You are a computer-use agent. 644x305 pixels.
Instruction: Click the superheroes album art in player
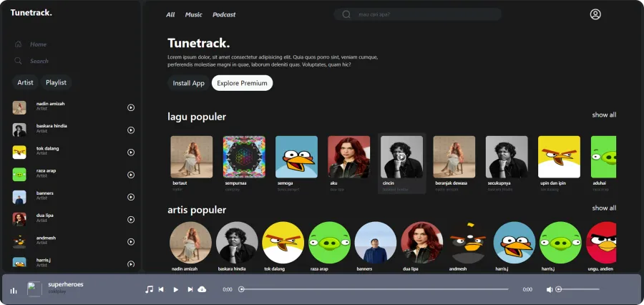(34, 289)
